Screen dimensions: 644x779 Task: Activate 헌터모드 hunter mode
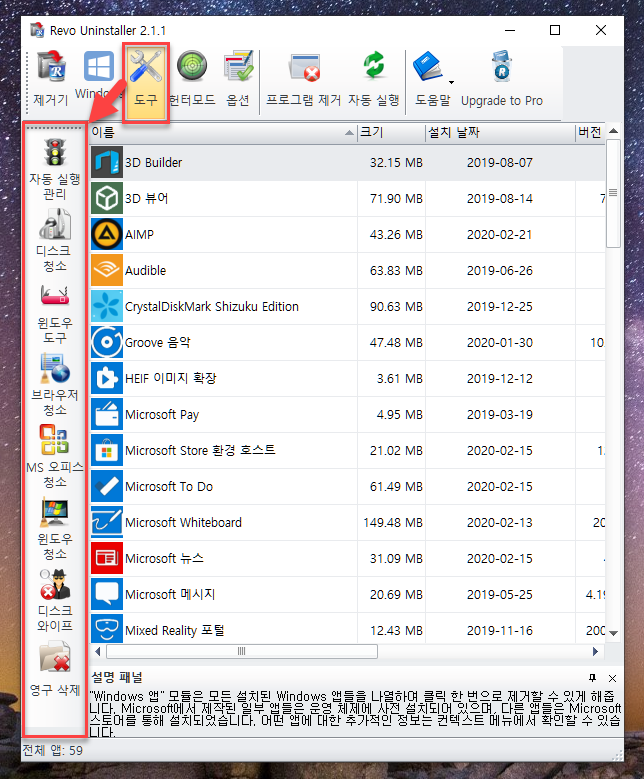pyautogui.click(x=192, y=79)
